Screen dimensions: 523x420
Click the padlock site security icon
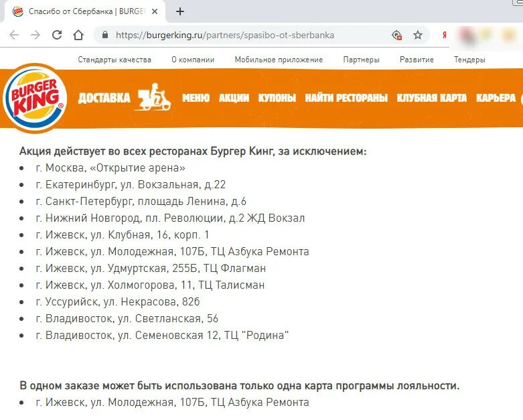point(105,35)
